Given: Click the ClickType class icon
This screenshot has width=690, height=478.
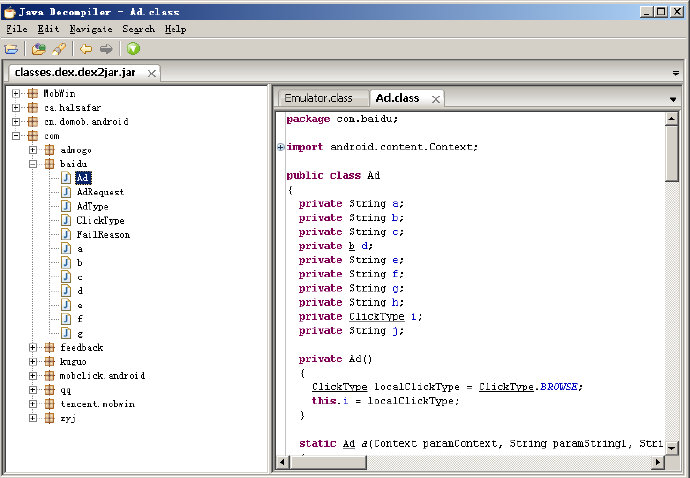Looking at the screenshot, I should coord(66,220).
